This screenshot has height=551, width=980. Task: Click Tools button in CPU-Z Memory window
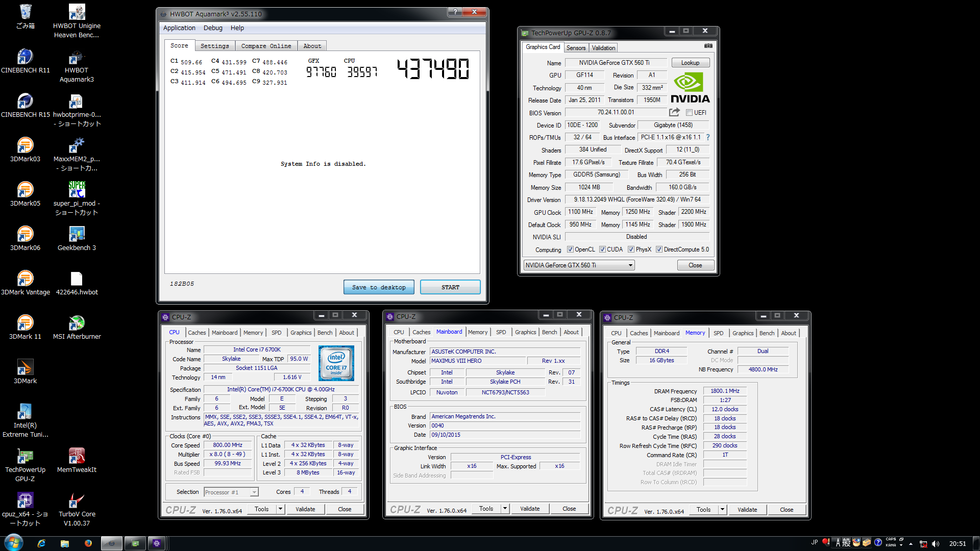point(704,510)
